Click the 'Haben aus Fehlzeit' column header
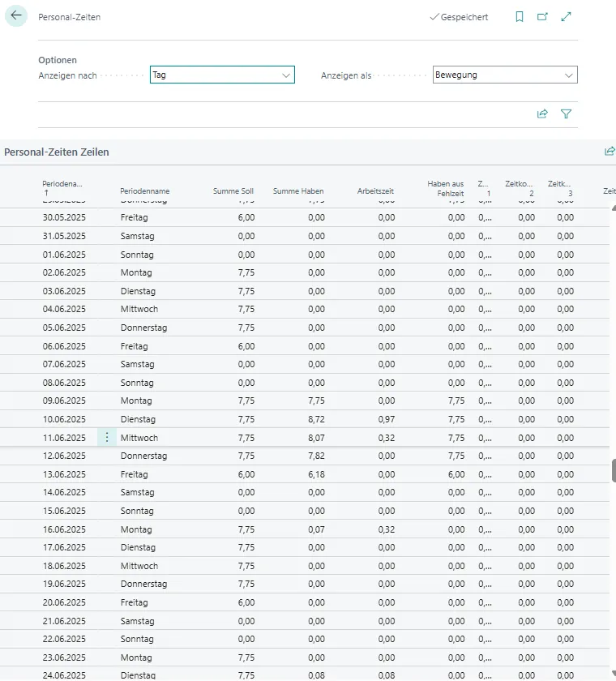This screenshot has height=681, width=616. click(x=445, y=188)
